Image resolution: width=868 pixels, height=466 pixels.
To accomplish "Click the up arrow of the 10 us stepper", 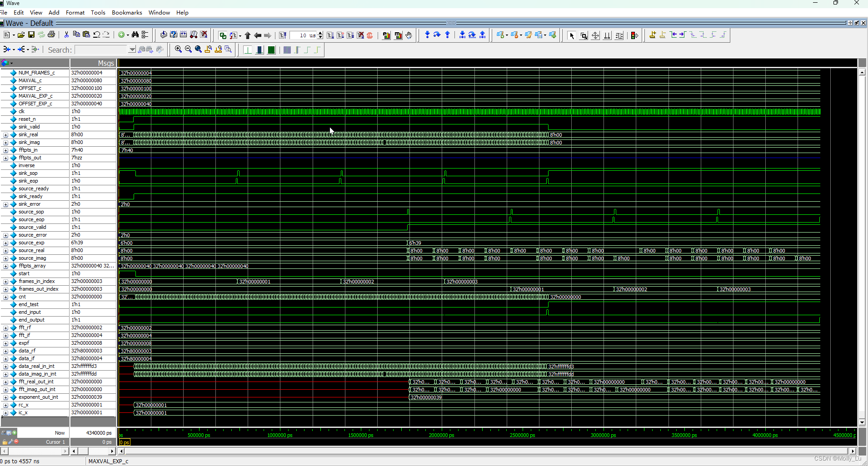I will tap(321, 33).
